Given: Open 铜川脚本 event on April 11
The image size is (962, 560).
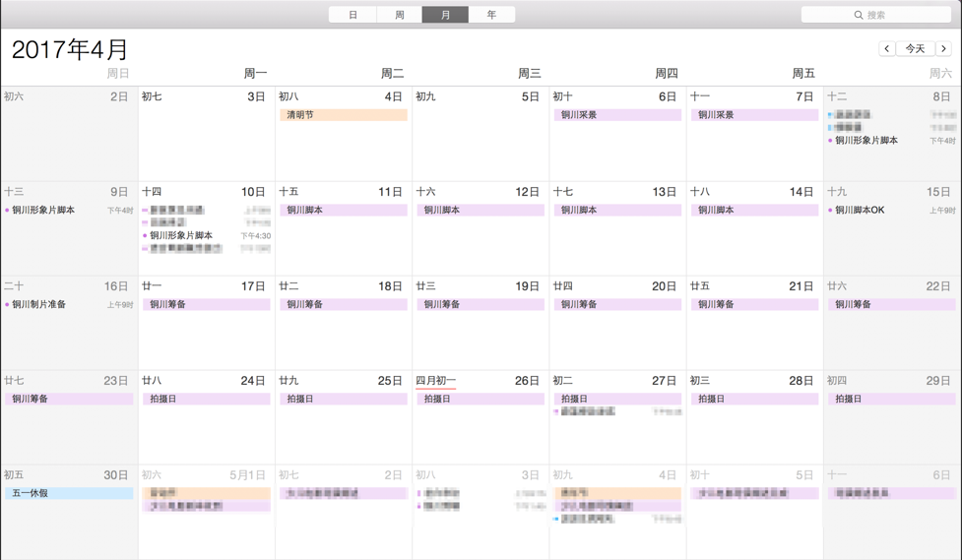Looking at the screenshot, I should (344, 210).
